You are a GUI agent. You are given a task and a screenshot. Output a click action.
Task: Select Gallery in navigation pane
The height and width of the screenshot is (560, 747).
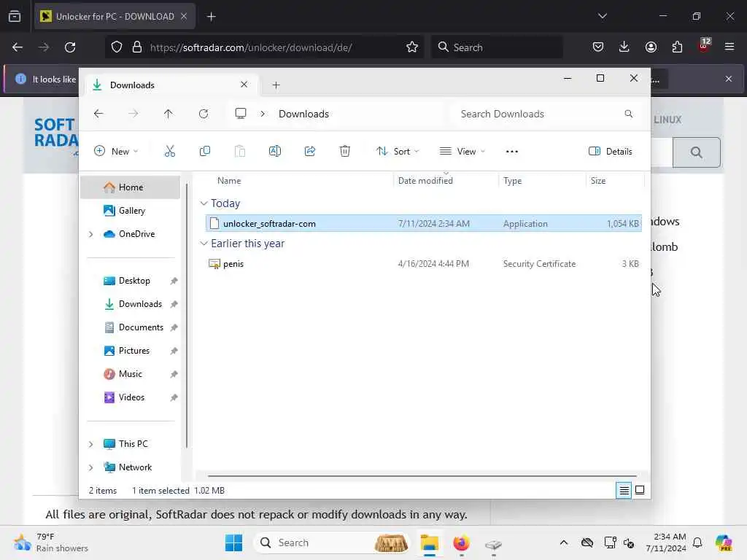[131, 211]
